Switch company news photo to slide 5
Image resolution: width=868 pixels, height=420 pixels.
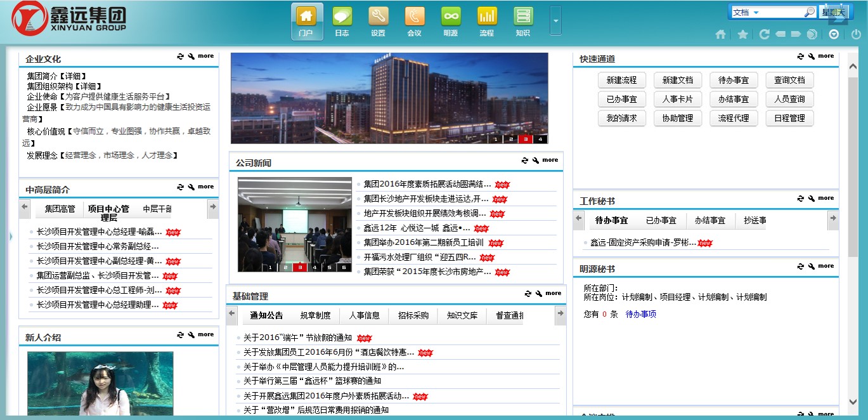(329, 268)
